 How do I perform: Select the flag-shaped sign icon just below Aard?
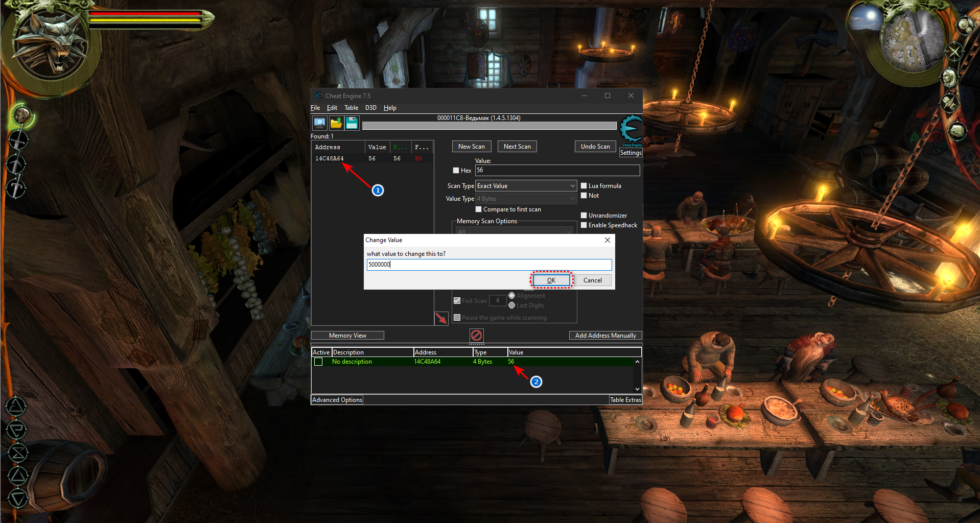pyautogui.click(x=16, y=430)
